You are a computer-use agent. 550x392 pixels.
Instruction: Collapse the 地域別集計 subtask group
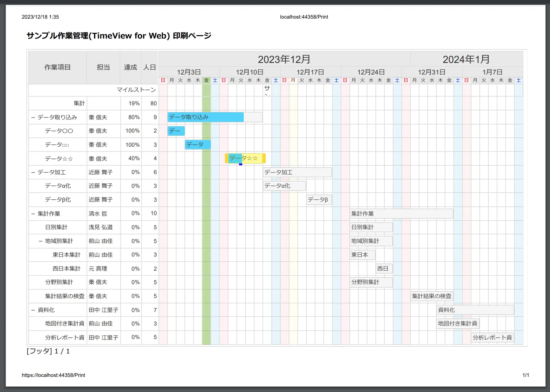click(x=40, y=241)
